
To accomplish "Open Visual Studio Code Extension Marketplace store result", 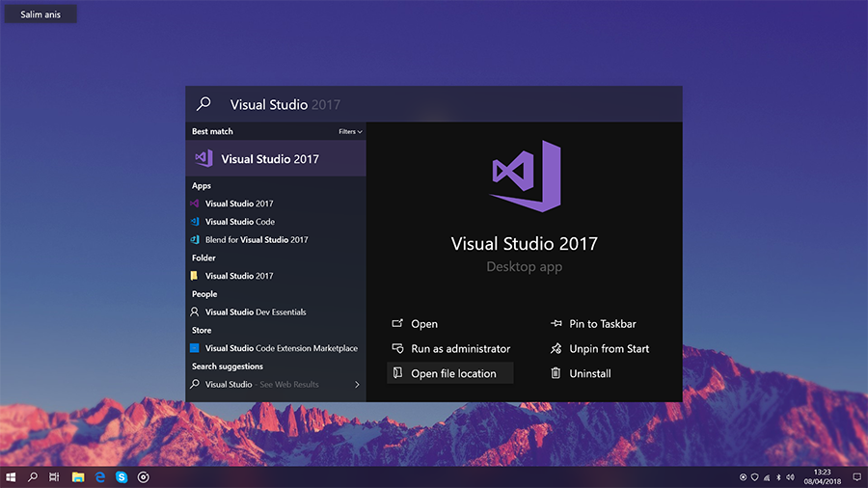I will click(x=276, y=348).
